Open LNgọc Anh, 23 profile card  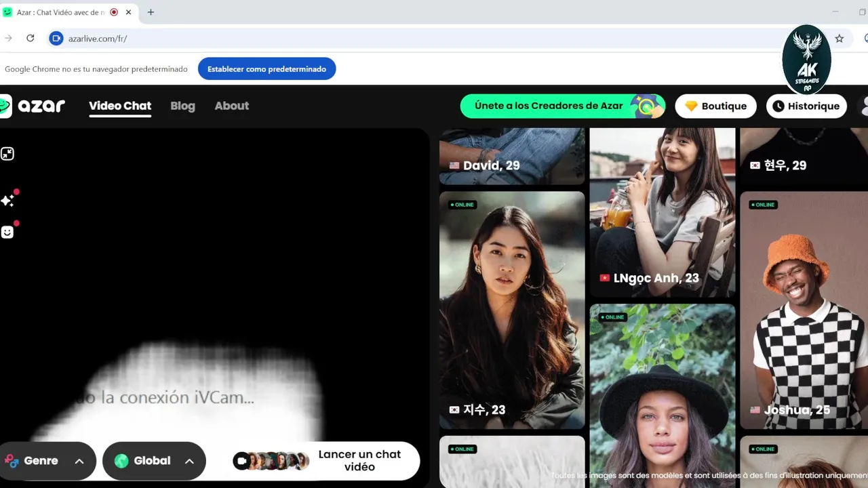pos(663,212)
